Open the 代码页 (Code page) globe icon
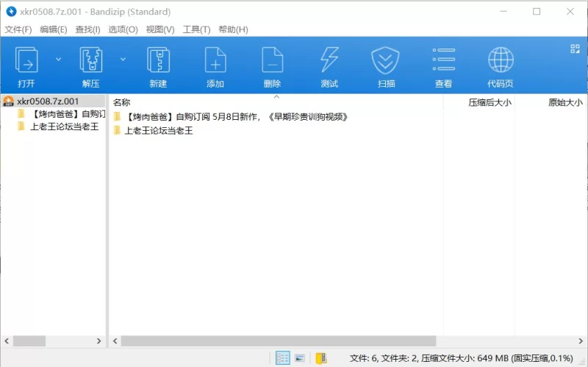588x367 pixels. click(x=501, y=60)
